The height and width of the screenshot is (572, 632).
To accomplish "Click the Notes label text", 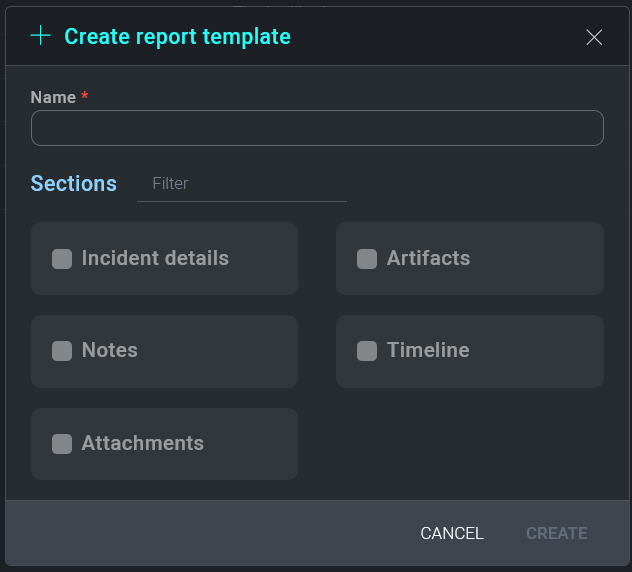I will pyautogui.click(x=109, y=350).
